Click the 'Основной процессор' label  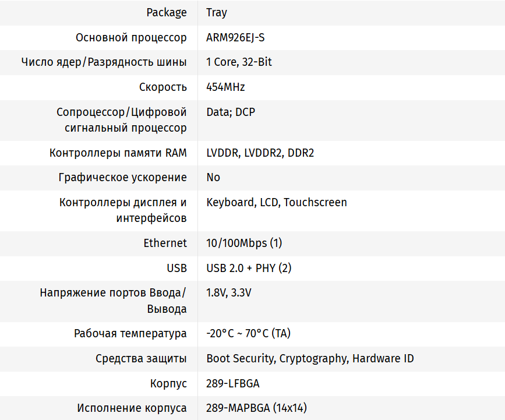(x=131, y=37)
